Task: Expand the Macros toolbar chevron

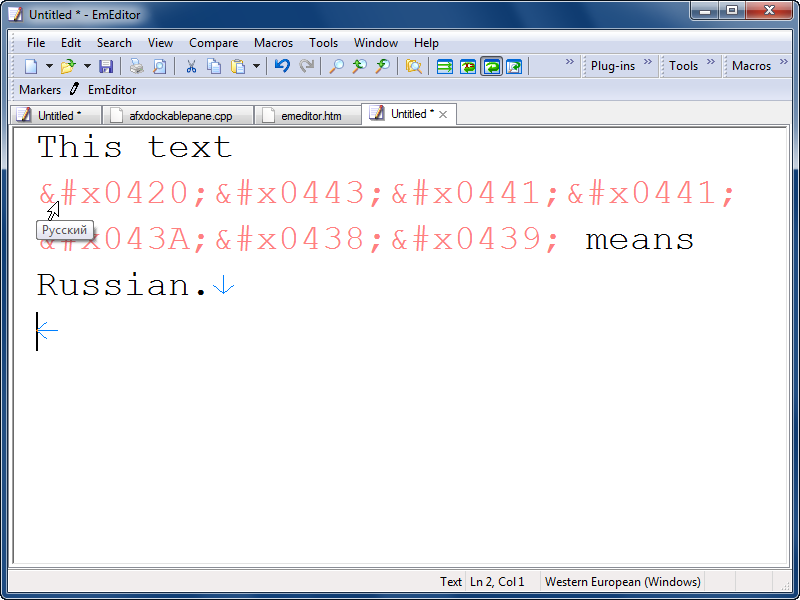Action: click(x=783, y=62)
